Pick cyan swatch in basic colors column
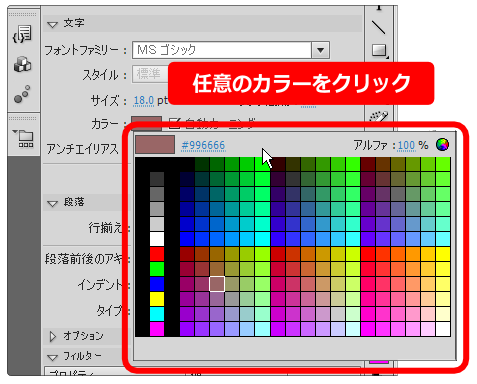 [157, 314]
